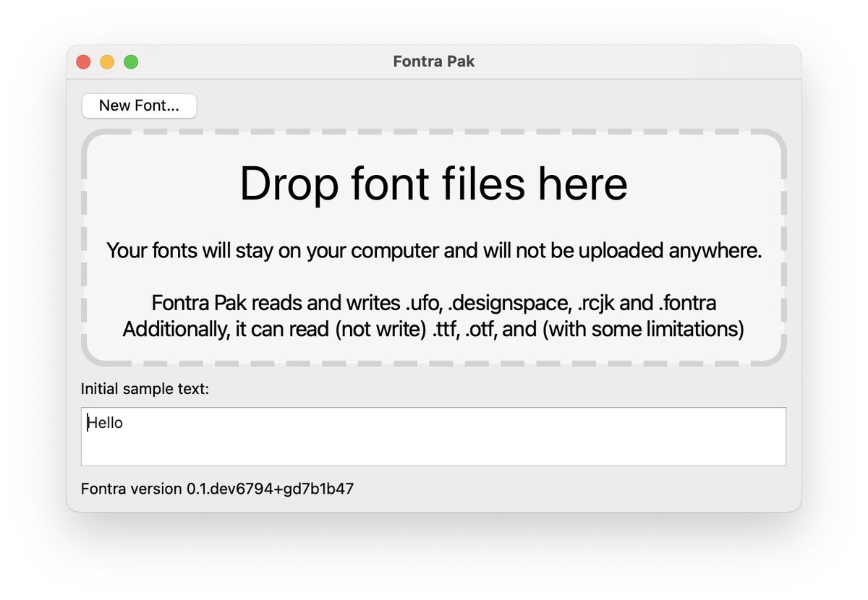Click the dashed font file drop zone
Viewport: 868px width, 600px height.
point(433,247)
